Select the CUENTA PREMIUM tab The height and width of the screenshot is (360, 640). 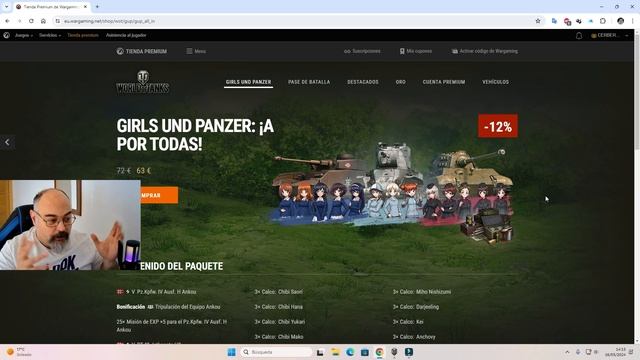pos(444,82)
